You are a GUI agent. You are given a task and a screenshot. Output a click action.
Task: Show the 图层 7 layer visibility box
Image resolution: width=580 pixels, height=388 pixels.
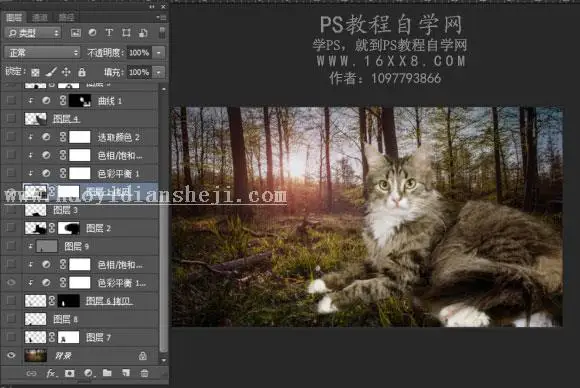(x=11, y=337)
